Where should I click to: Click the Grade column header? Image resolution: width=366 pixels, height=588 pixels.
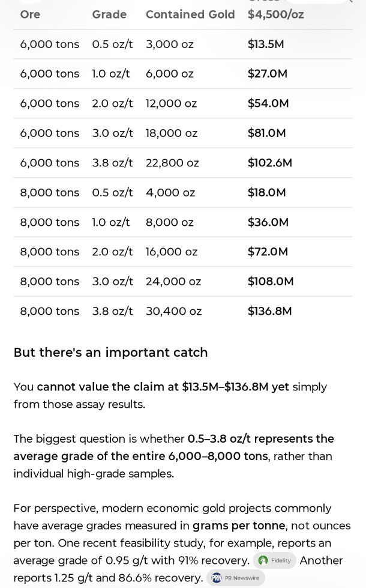click(109, 14)
